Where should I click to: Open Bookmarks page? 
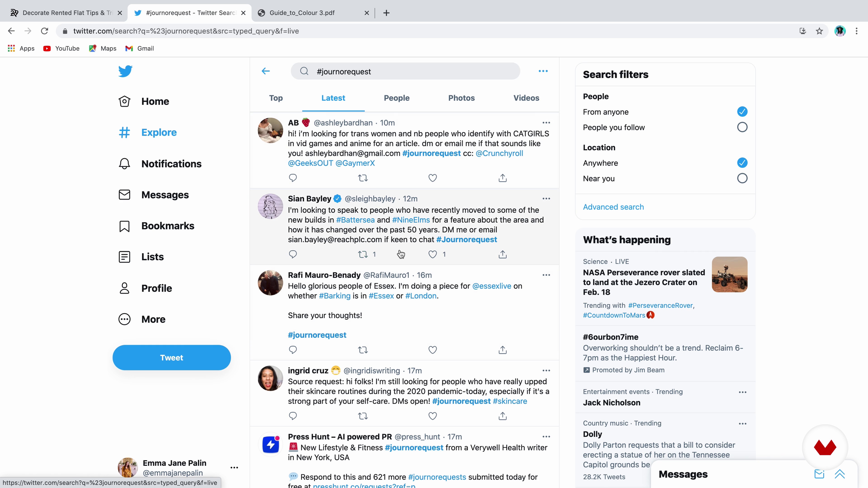click(156, 226)
